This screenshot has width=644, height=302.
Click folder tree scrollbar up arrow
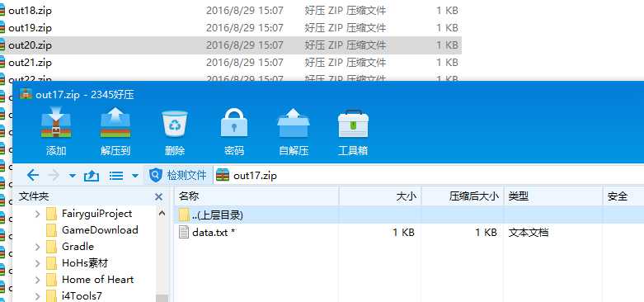pos(162,213)
